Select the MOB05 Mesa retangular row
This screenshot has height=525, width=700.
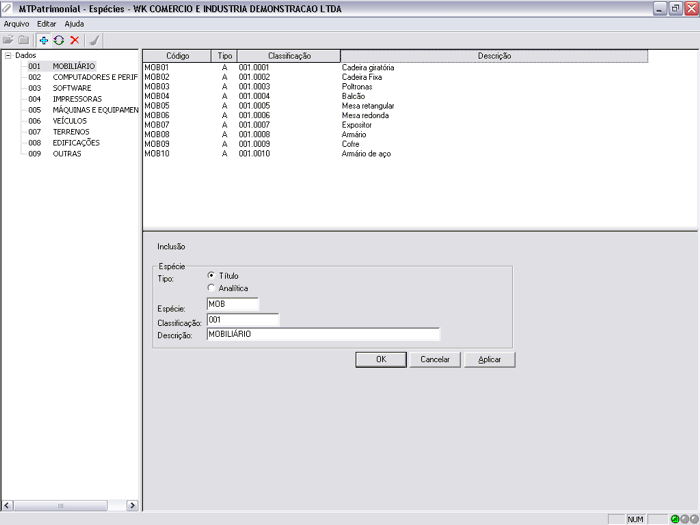pos(300,105)
